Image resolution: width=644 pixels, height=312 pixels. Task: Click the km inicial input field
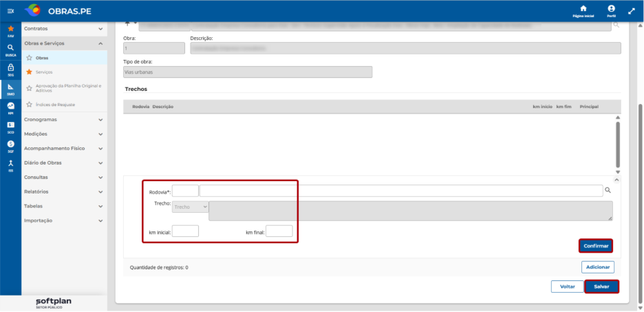185,231
